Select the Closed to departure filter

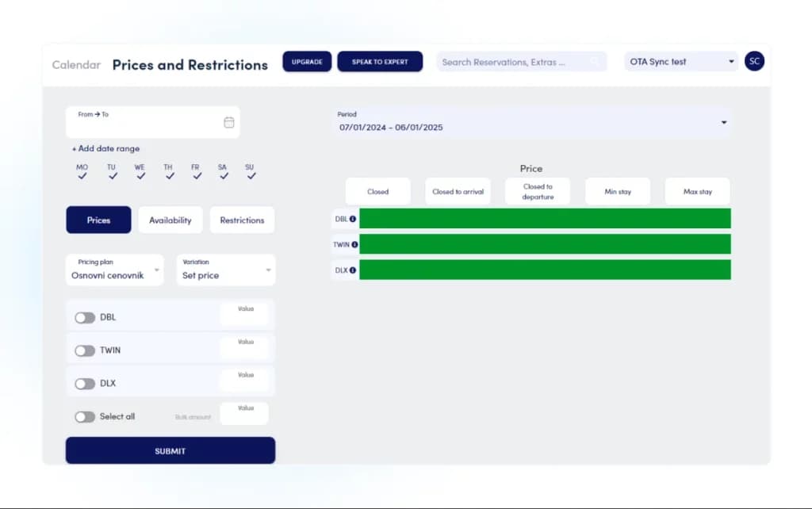click(538, 192)
